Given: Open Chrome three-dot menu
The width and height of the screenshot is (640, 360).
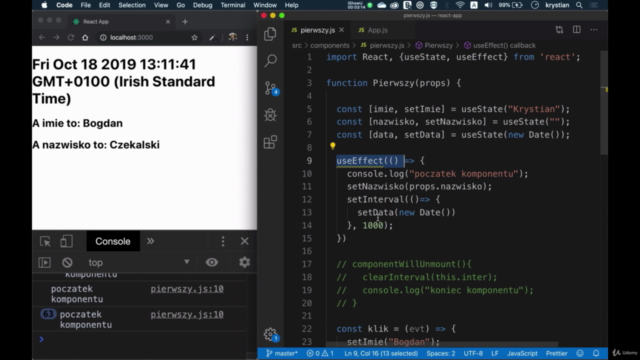Looking at the screenshot, I should click(x=247, y=38).
